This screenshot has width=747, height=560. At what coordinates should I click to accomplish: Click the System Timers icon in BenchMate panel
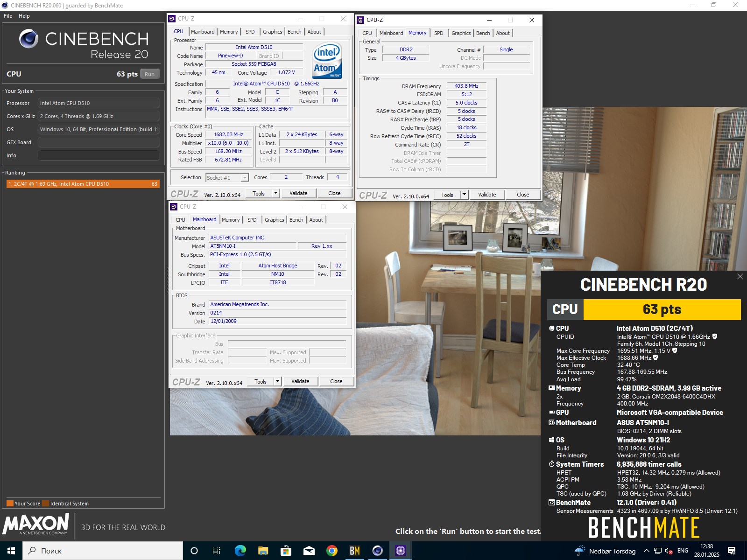[x=551, y=464]
